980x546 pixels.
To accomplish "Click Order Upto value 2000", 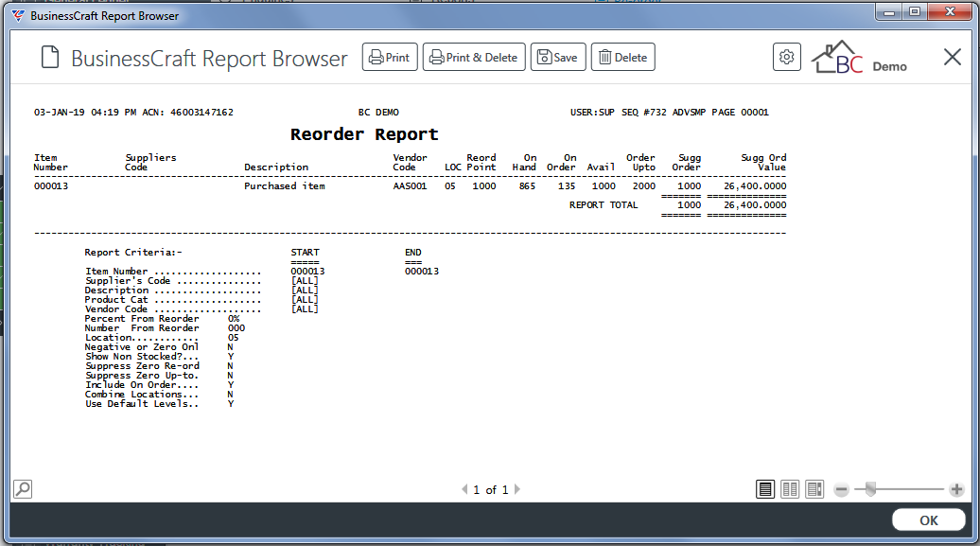I will (644, 186).
